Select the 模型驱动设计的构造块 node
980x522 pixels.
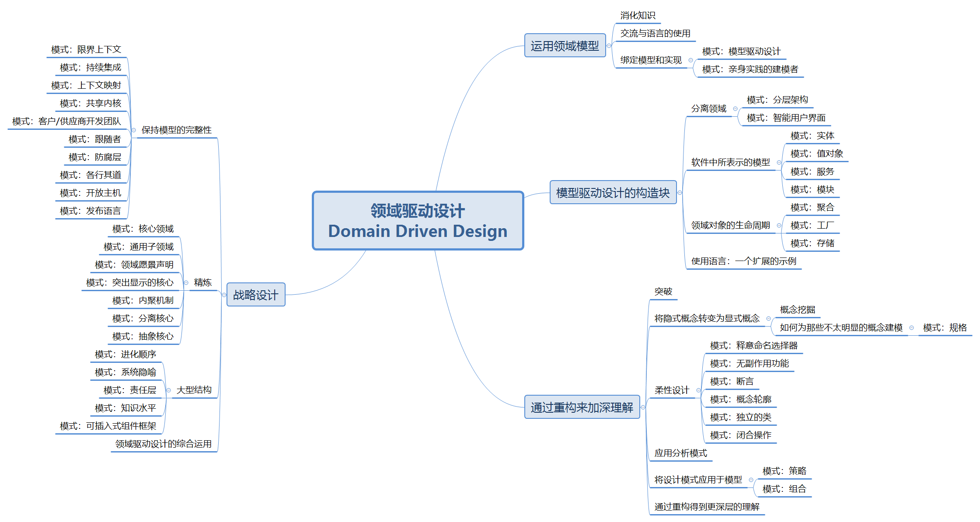613,192
